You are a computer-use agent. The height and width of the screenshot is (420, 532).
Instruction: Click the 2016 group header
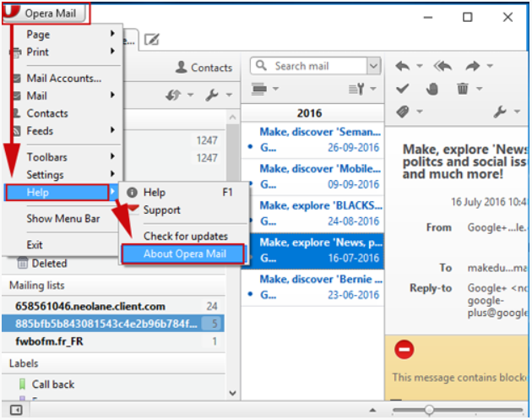(x=312, y=113)
